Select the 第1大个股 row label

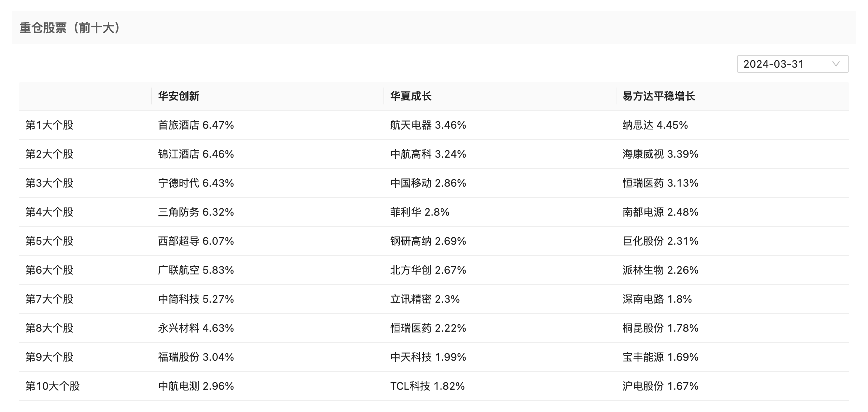(x=49, y=125)
